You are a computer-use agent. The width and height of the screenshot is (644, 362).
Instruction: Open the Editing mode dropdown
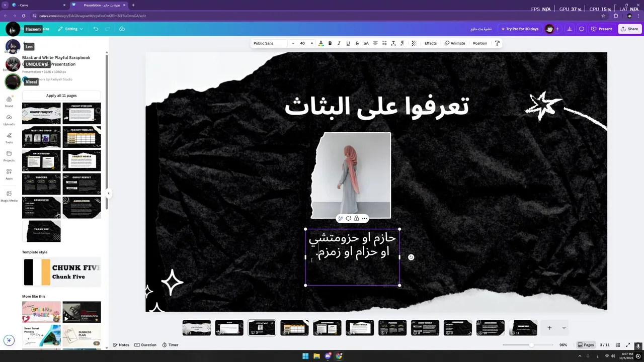tap(70, 29)
